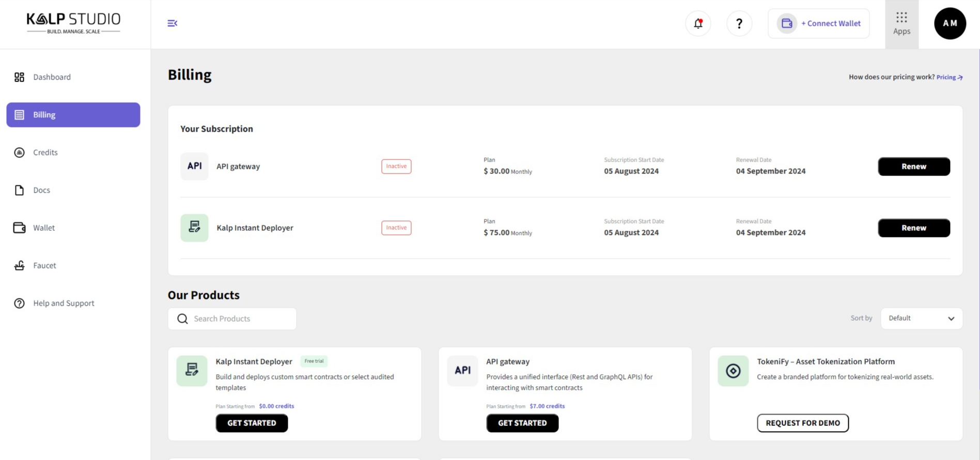Renew the Kalp Instant Deployer subscription

(x=913, y=228)
